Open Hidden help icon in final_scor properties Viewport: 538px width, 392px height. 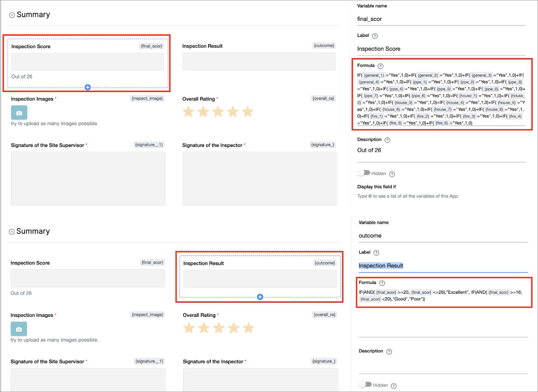(x=392, y=174)
